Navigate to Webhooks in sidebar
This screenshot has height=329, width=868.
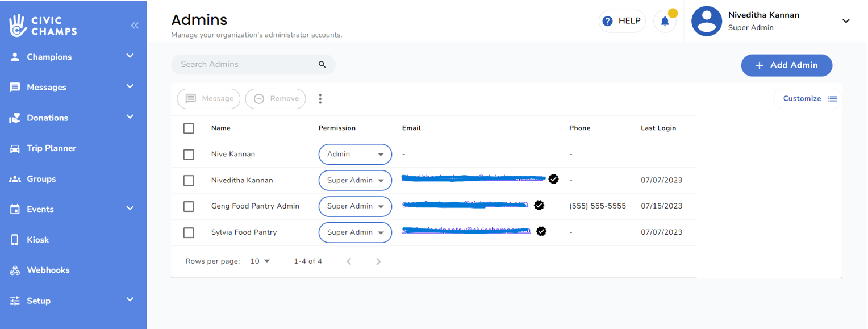pyautogui.click(x=48, y=270)
